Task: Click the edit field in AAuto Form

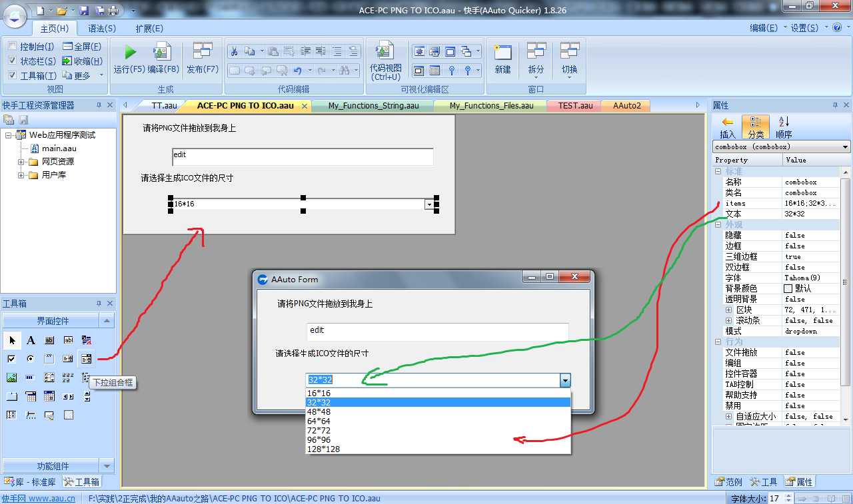Action: coord(437,332)
